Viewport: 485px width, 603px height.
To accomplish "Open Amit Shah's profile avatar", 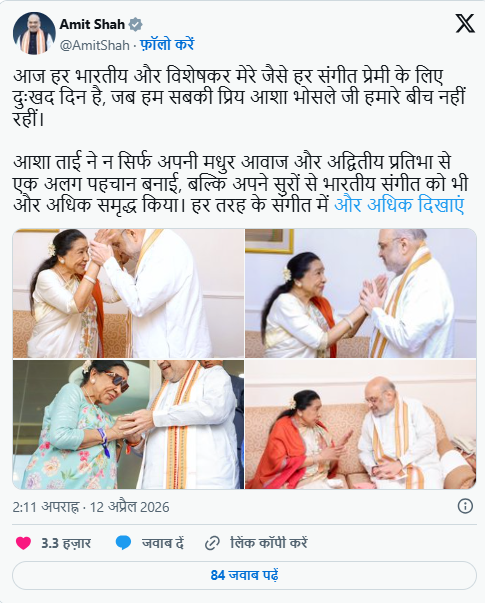I will [34, 33].
